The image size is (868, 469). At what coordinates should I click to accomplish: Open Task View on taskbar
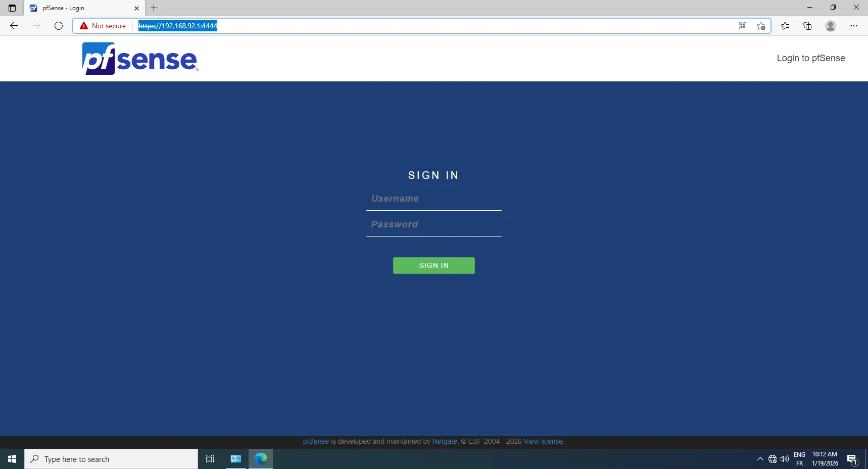210,459
